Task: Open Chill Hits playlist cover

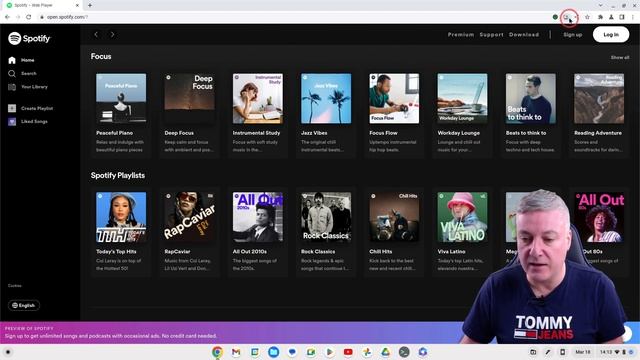Action: [394, 217]
